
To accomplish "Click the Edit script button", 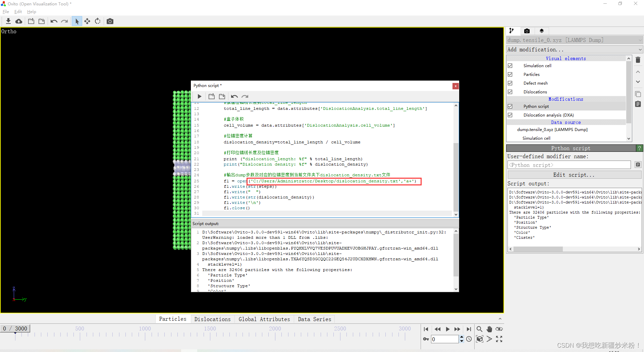I will (x=574, y=175).
